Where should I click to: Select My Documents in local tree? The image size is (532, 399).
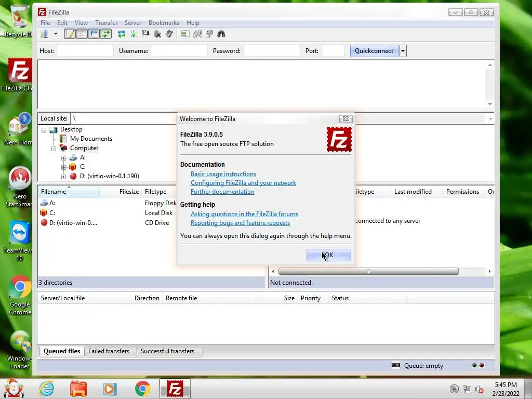pyautogui.click(x=91, y=139)
